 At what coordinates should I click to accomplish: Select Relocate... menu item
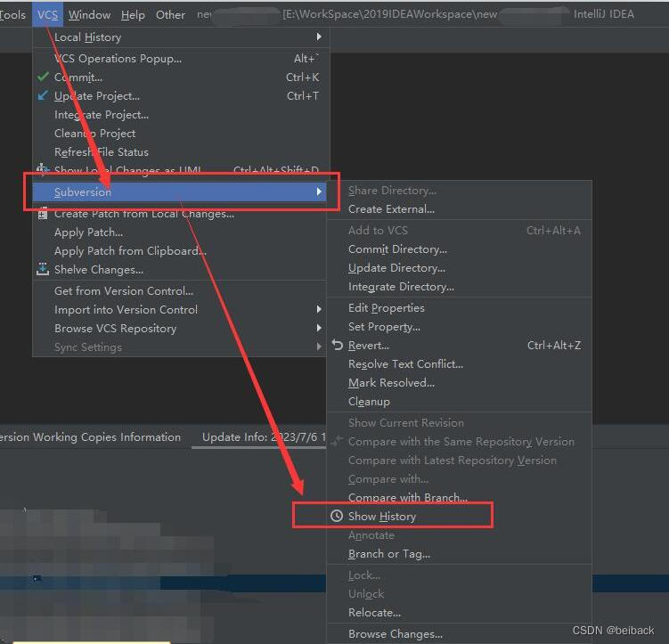pos(459,613)
